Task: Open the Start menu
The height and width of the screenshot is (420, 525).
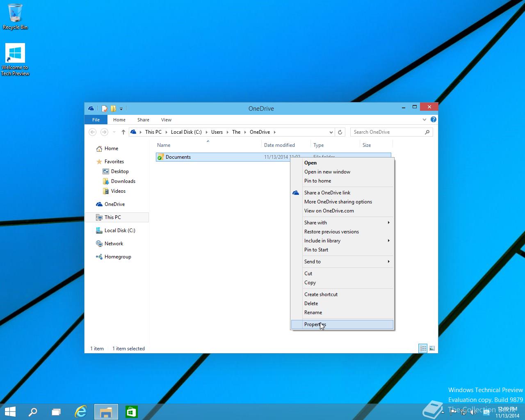Action: [10, 412]
